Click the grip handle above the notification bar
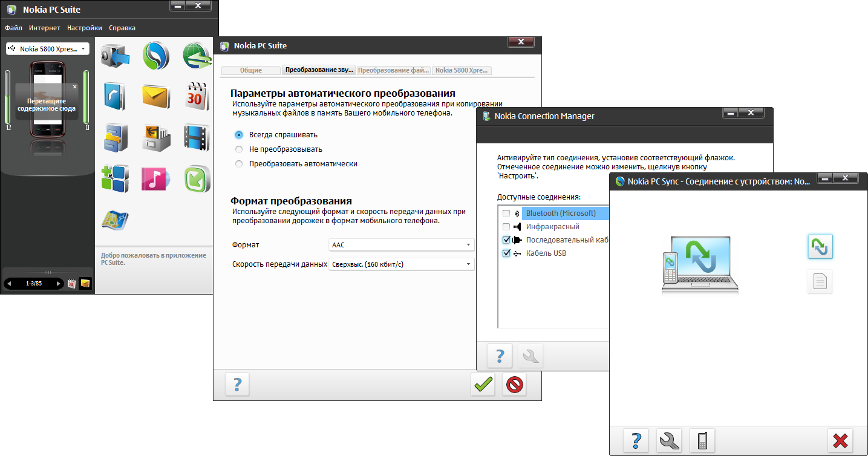Screen dimensions: 868x456 (48, 272)
